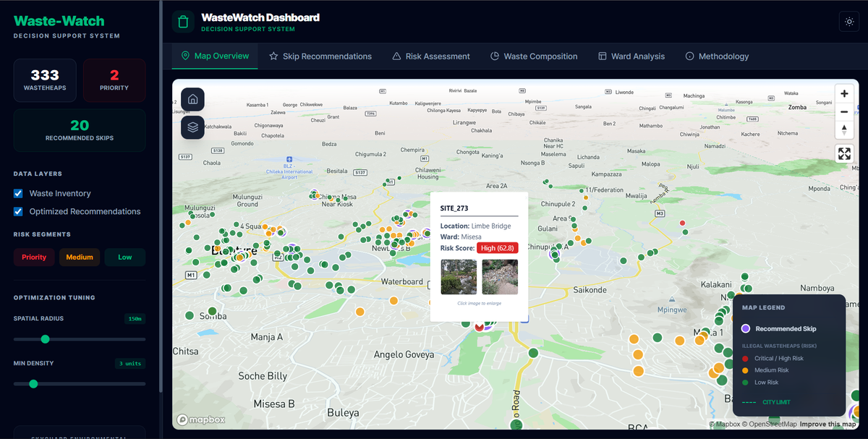The width and height of the screenshot is (868, 439).
Task: Enlarge the right SITE_273 photo thumbnail
Action: pyautogui.click(x=500, y=277)
